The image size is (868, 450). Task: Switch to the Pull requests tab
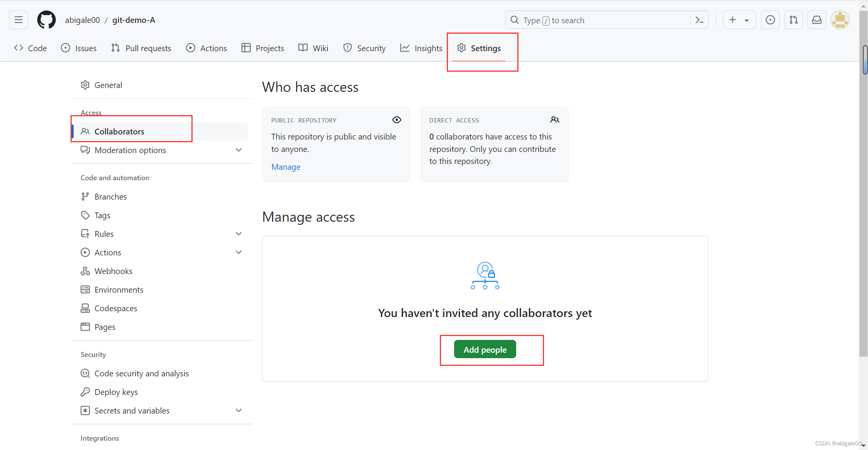(141, 48)
